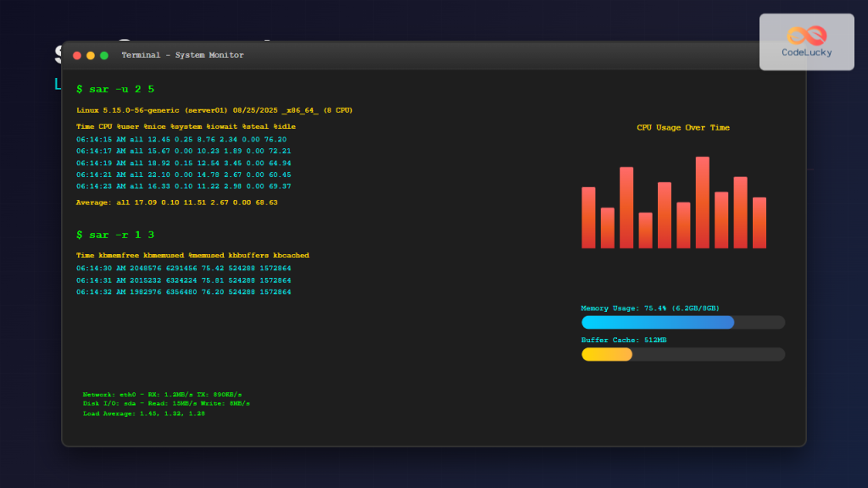Click the CodeLucky infinity logo
The image size is (868, 488).
805,34
